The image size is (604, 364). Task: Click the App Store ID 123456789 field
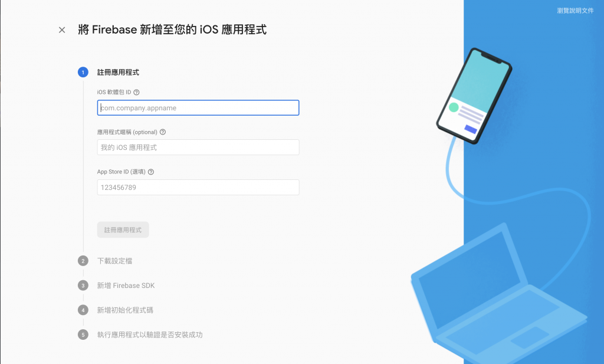coord(198,188)
